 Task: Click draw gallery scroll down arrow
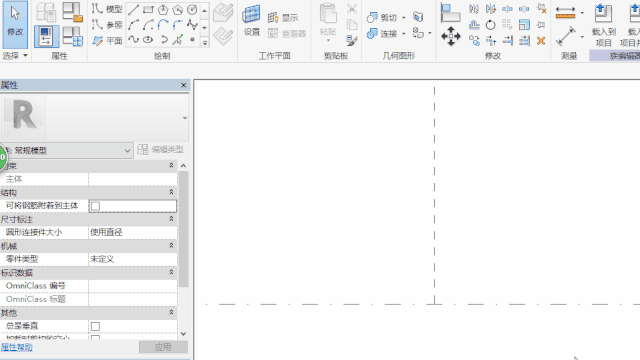205,27
